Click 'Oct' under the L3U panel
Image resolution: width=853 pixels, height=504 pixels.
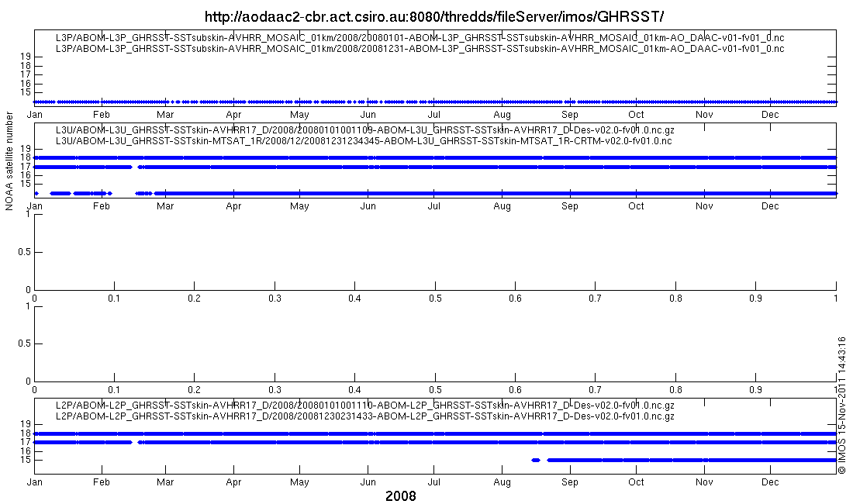(636, 206)
